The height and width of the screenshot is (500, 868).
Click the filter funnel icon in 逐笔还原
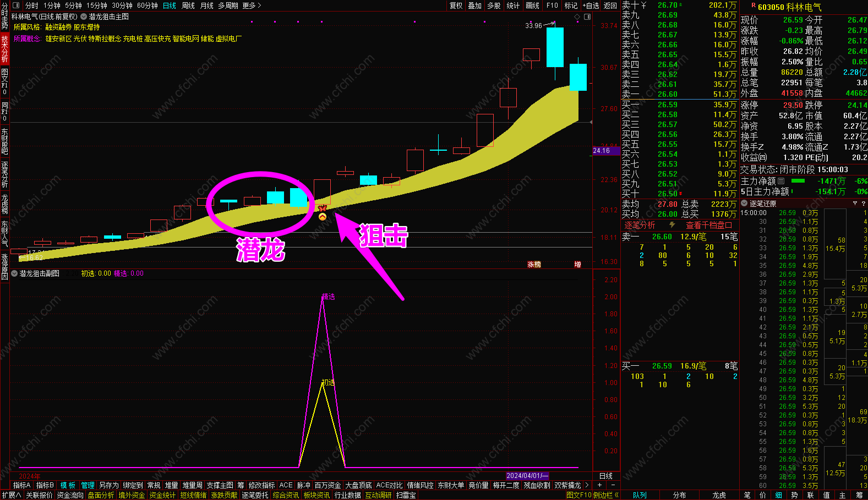click(855, 204)
